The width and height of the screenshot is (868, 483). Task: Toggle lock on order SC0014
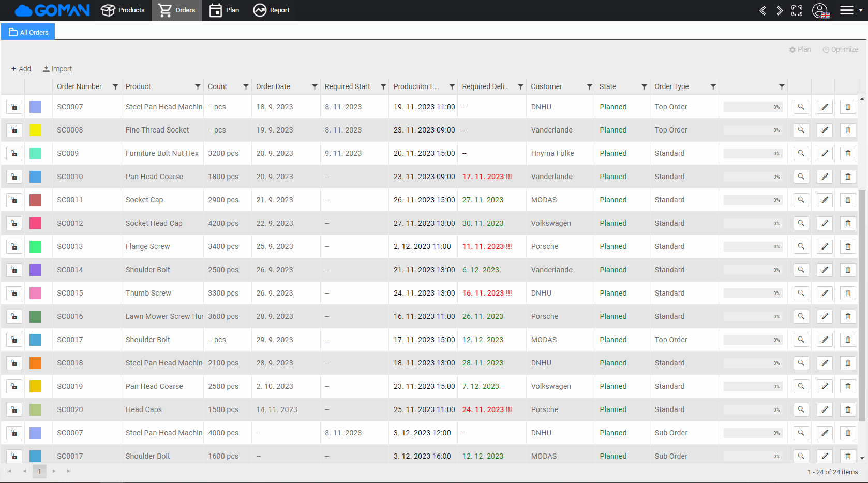click(14, 270)
